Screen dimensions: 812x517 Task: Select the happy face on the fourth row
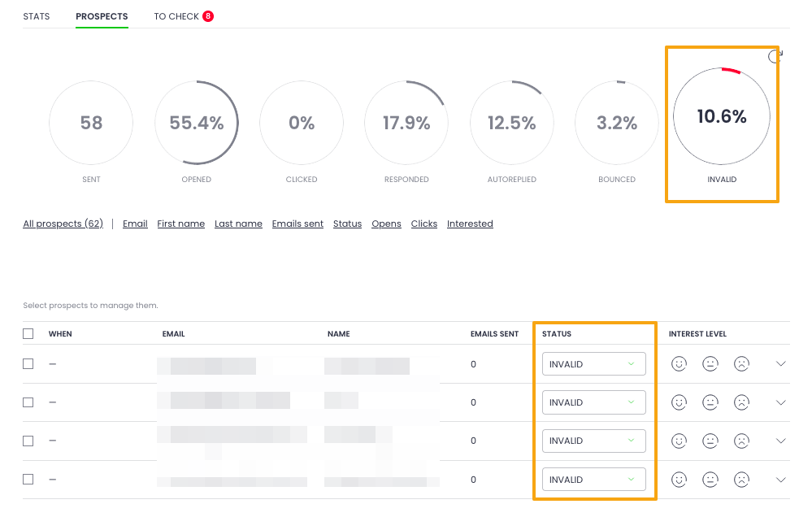(x=679, y=480)
